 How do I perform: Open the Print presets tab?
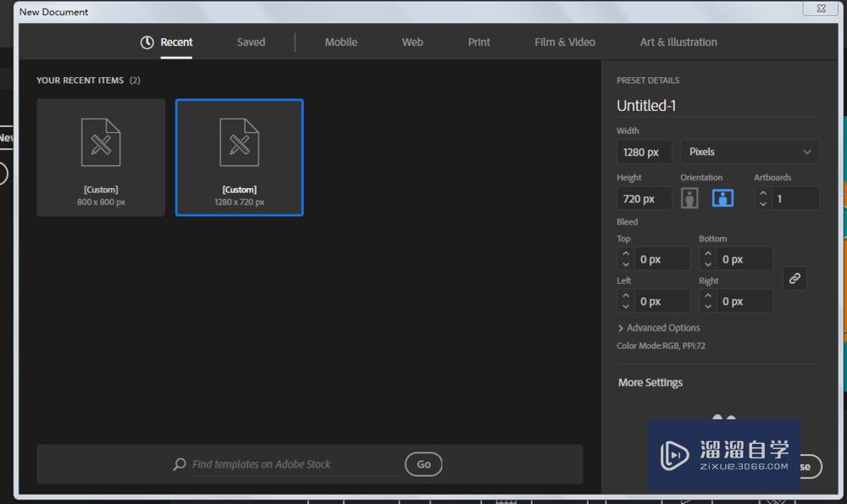pyautogui.click(x=479, y=42)
